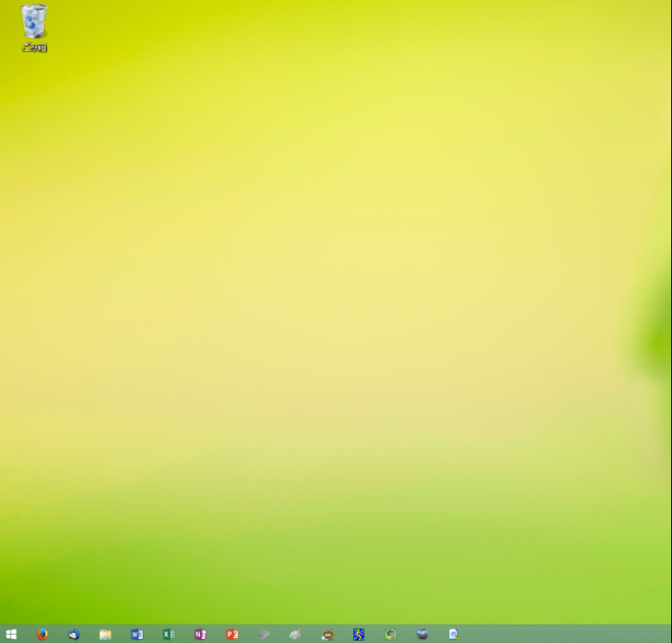Open the ごみ箱 Recycle Bin desktop icon

(34, 22)
